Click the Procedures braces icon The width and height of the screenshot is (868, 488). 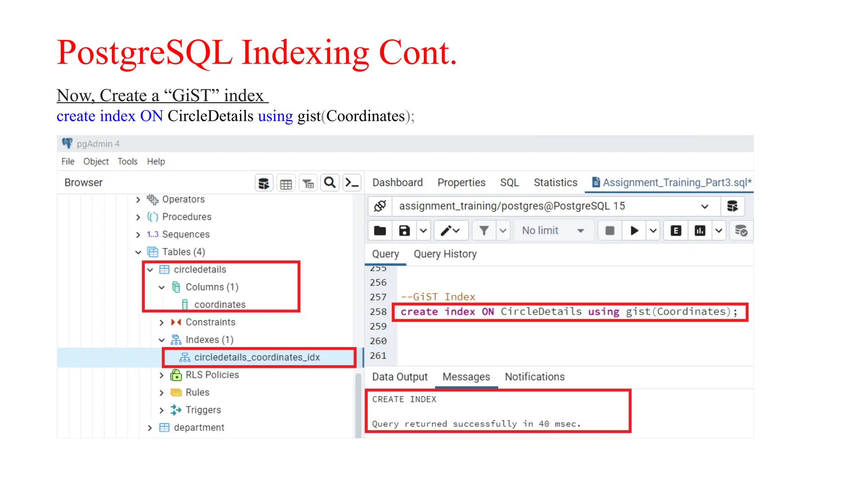[152, 217]
